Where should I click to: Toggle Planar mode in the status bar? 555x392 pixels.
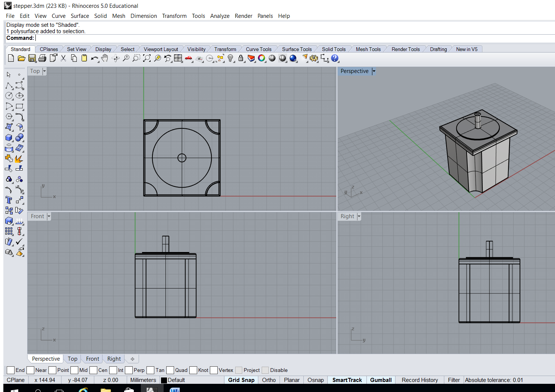[x=291, y=380]
